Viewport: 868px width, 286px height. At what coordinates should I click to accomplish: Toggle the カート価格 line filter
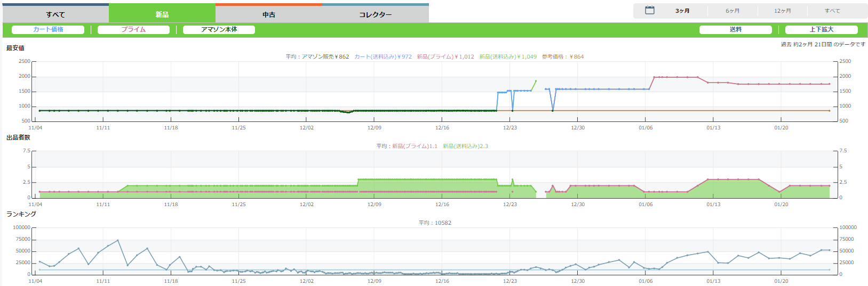tap(48, 30)
